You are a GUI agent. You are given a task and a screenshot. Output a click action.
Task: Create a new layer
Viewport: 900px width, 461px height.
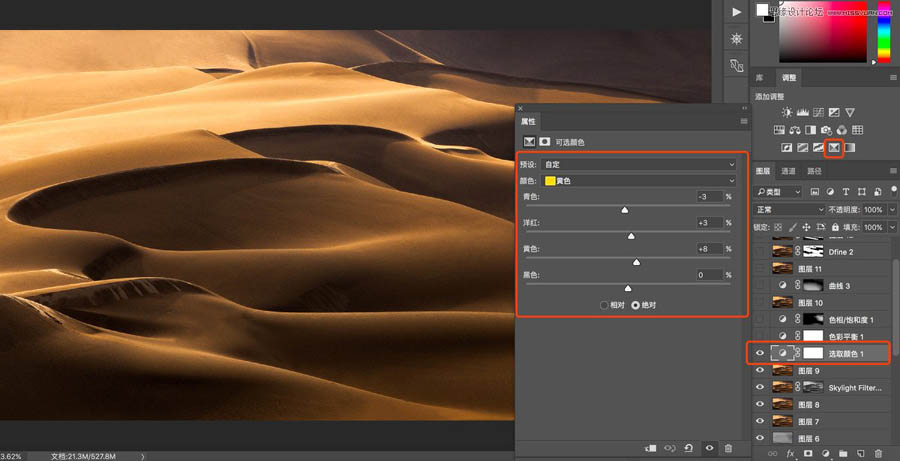tap(860, 454)
